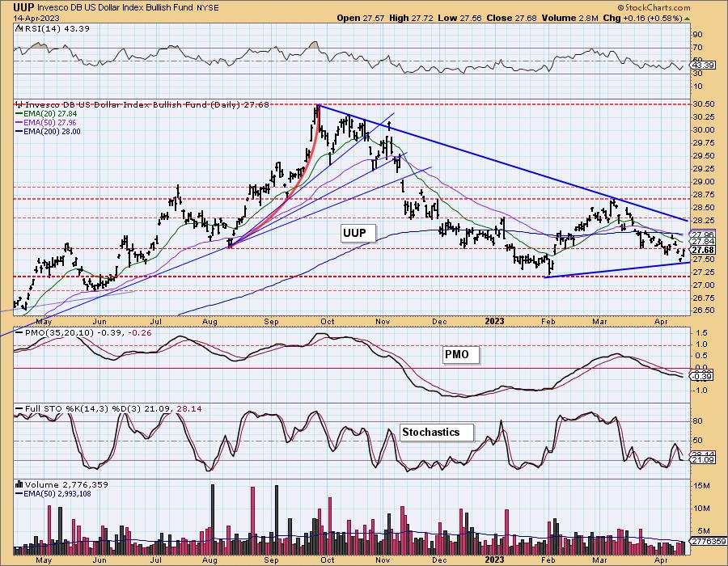Click the purple EMA(50) price legend swatch
728x566 pixels.
(x=19, y=122)
